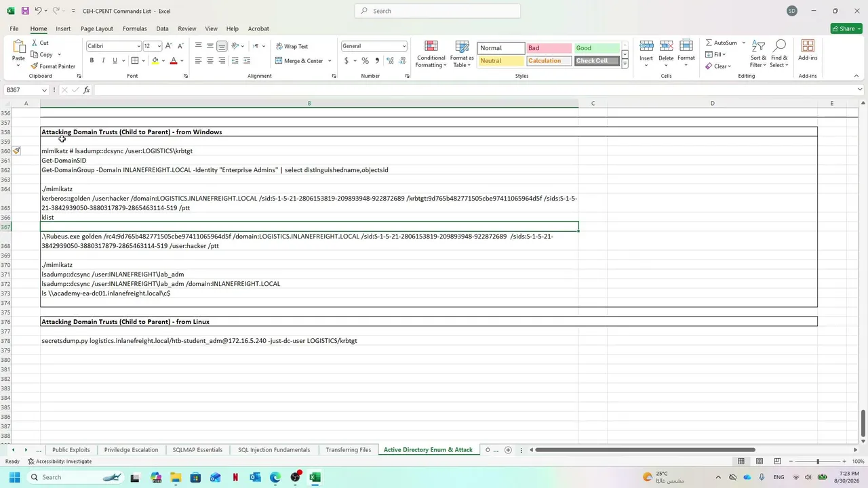Apply the yellow Fill Color swatch
Viewport: 868px width, 488px height.
pos(155,61)
